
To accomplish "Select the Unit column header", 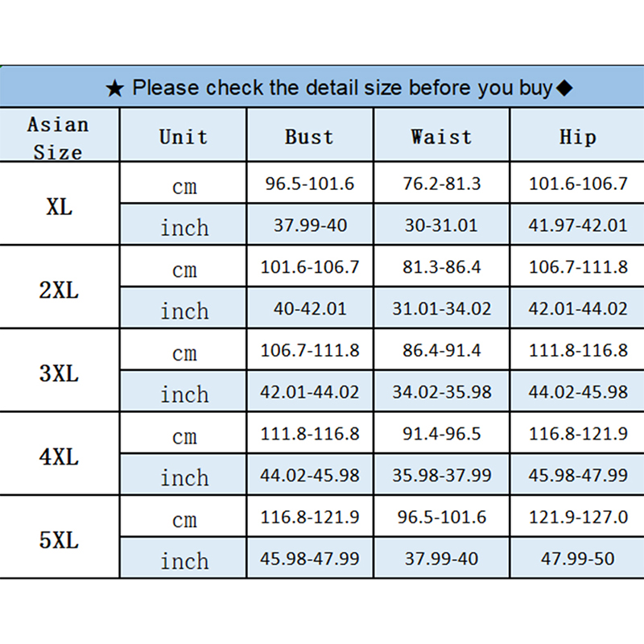I will (x=184, y=136).
